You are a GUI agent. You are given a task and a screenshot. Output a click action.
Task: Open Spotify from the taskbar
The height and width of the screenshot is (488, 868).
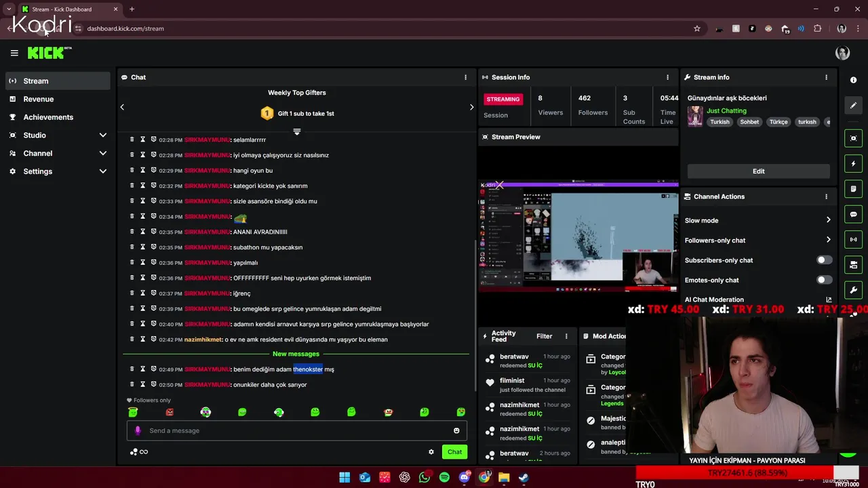point(444,477)
